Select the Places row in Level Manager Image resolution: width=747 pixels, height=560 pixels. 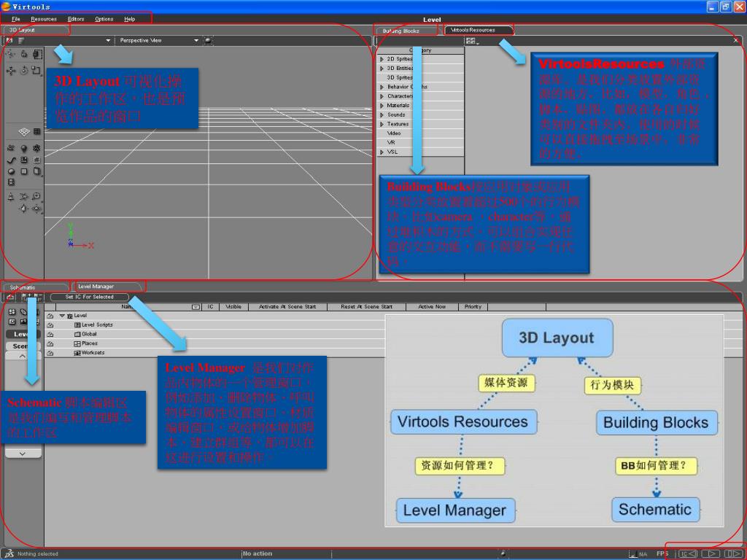click(x=86, y=343)
